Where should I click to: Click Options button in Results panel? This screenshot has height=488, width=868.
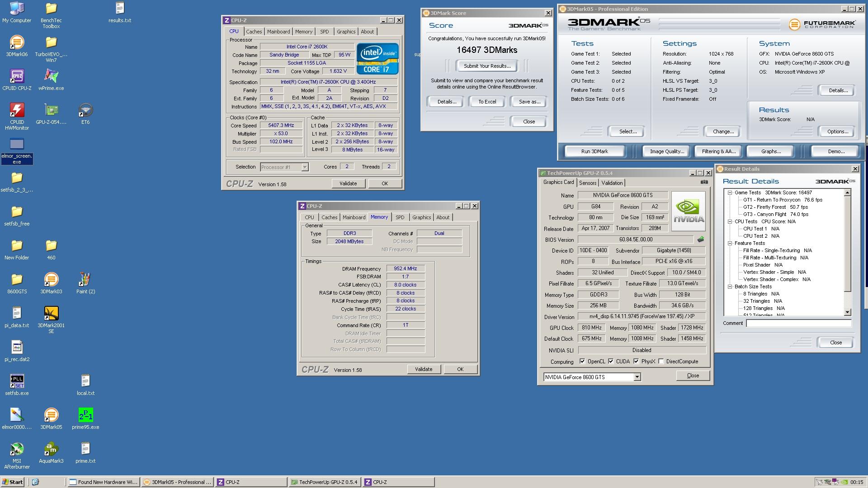tap(837, 131)
